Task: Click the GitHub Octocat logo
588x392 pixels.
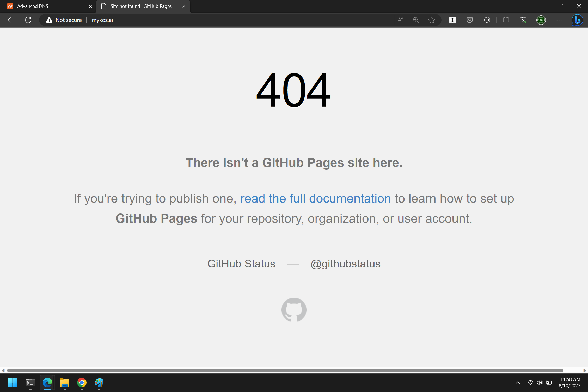Action: [x=294, y=310]
